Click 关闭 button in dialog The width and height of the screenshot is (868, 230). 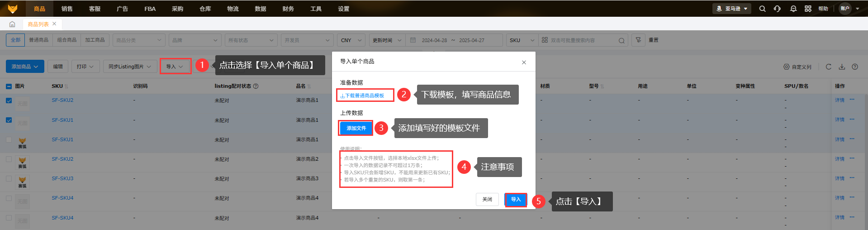[487, 199]
